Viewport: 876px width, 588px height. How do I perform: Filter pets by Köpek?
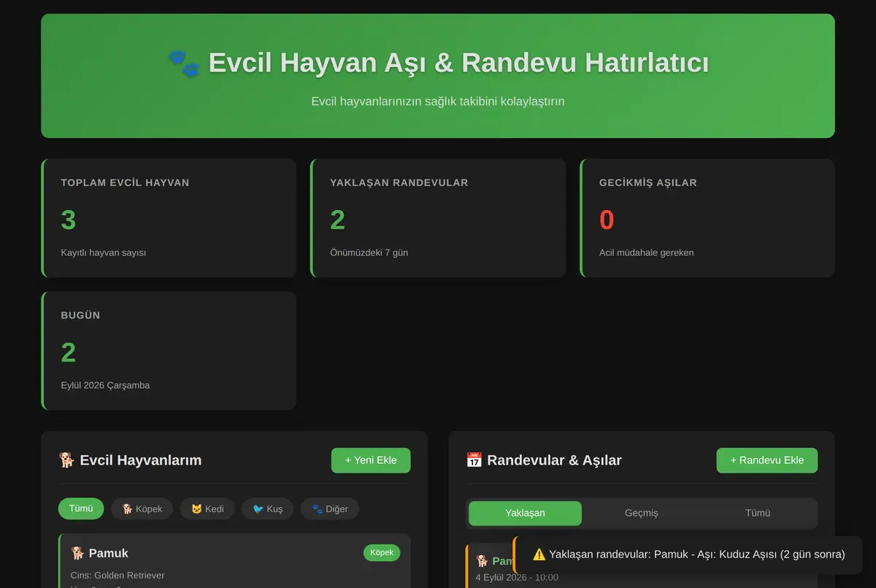[x=142, y=508]
